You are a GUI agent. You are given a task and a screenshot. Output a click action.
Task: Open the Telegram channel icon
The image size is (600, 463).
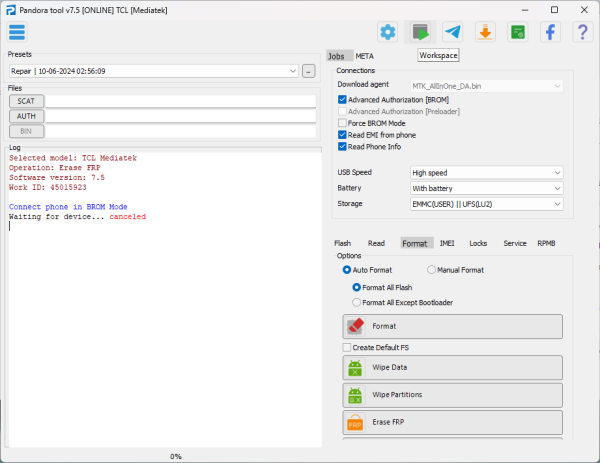tap(453, 32)
